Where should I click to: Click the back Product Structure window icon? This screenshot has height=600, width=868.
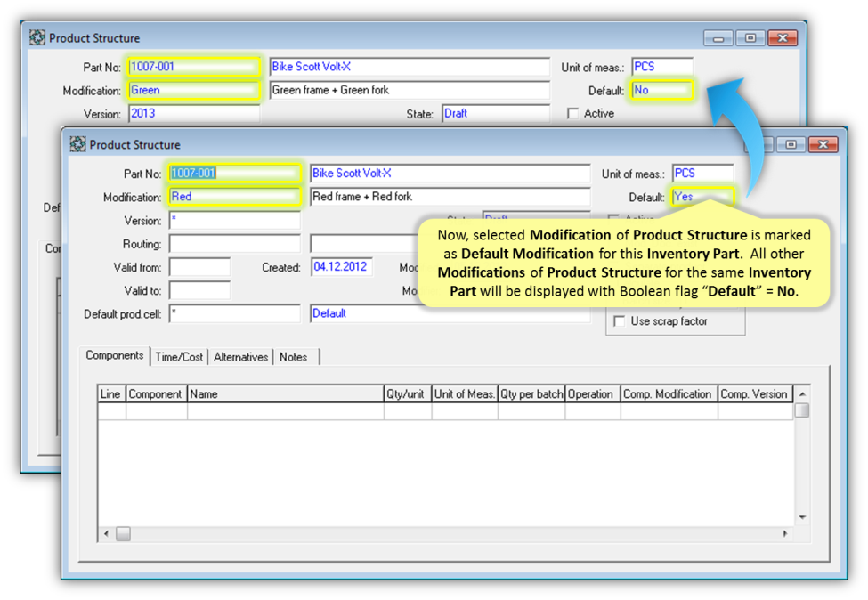coord(37,37)
